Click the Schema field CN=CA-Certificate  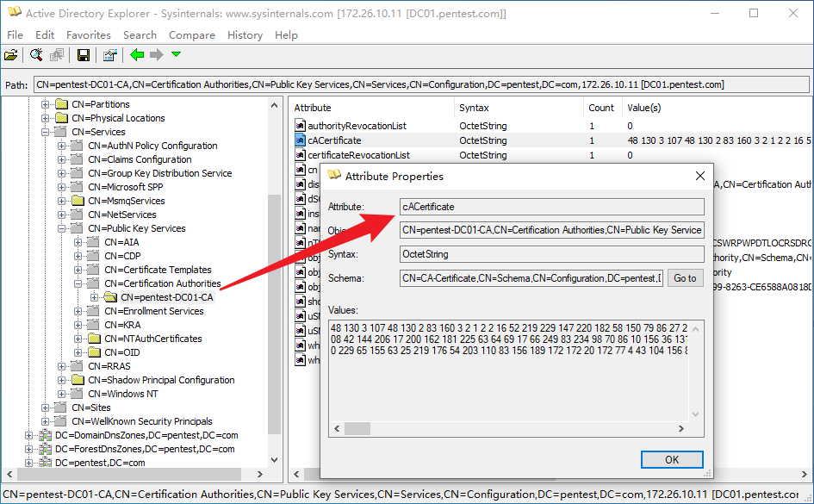531,278
